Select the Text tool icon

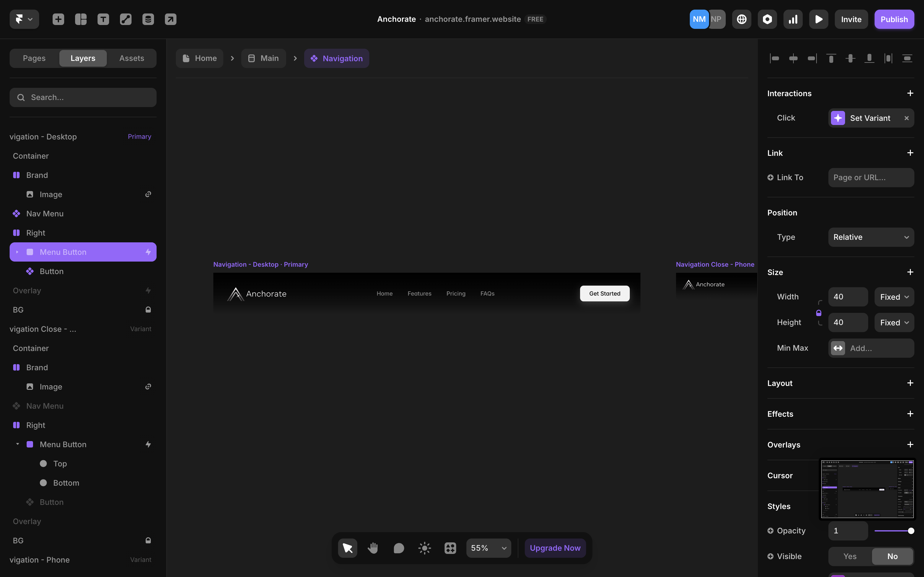(x=103, y=19)
